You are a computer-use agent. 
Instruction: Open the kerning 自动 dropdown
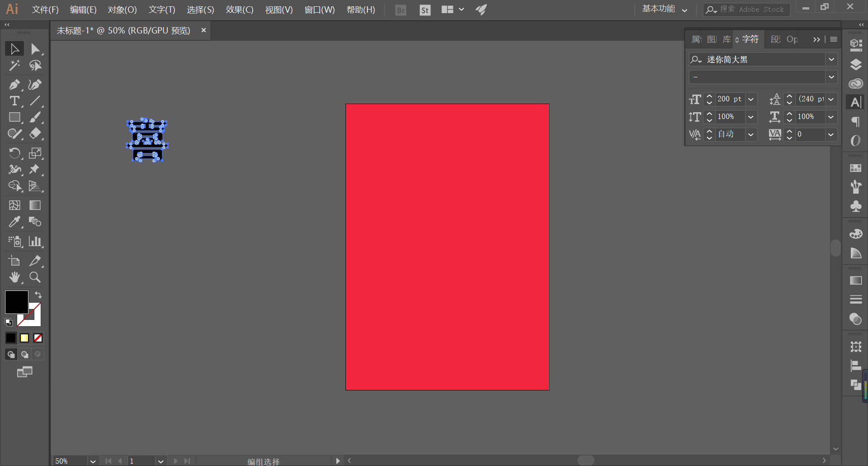pyautogui.click(x=751, y=134)
